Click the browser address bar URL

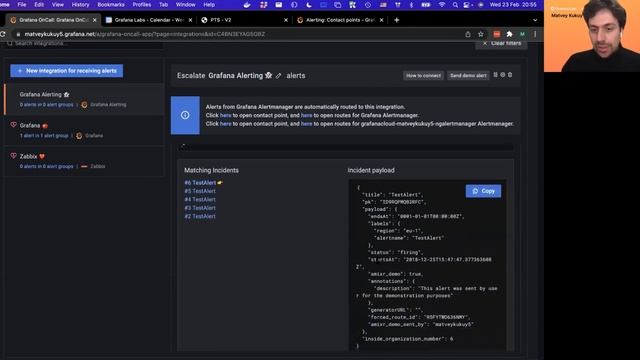tap(145, 34)
